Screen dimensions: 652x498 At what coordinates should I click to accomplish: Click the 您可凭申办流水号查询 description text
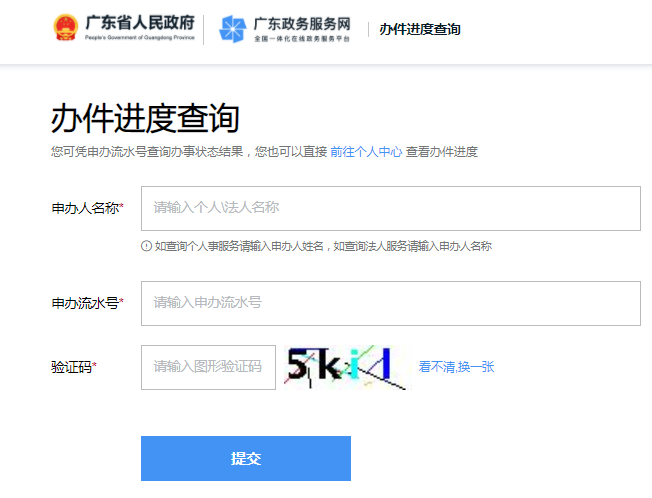point(188,152)
